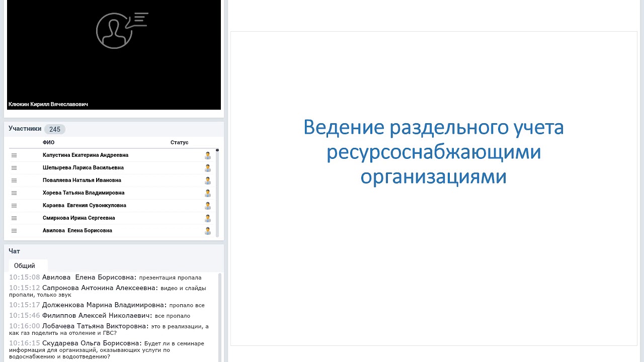Click the participants list scrollbar

(217, 193)
